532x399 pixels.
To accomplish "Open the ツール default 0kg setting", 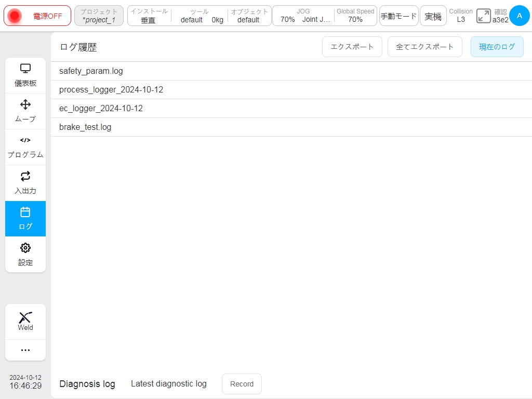I will click(x=200, y=16).
